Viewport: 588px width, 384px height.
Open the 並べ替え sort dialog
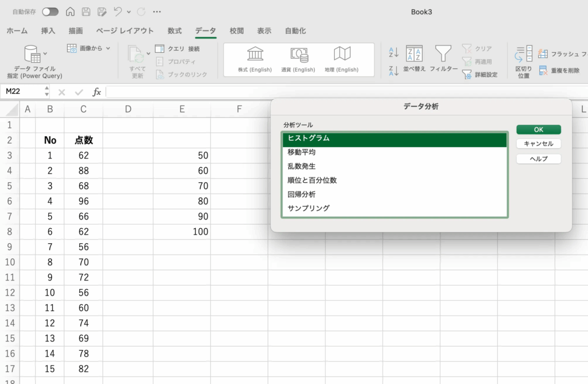coord(415,58)
